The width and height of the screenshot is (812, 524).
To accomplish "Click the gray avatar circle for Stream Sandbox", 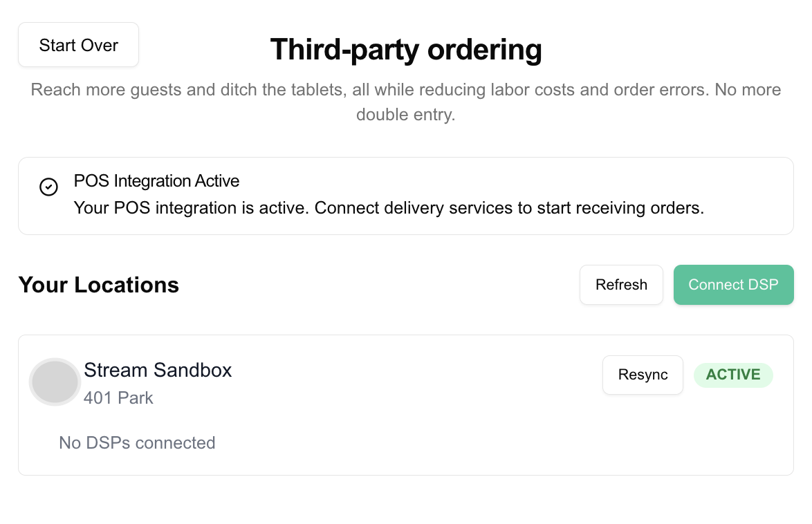I will 55,382.
